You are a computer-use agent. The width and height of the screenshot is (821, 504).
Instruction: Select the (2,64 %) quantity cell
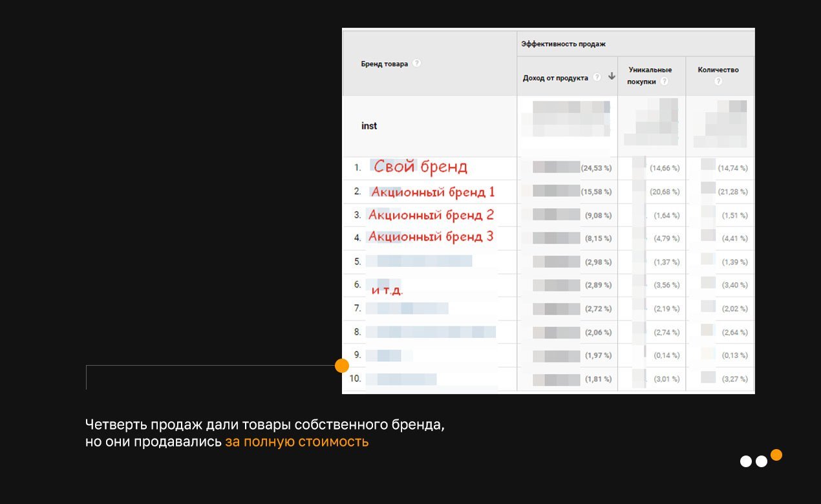734,332
